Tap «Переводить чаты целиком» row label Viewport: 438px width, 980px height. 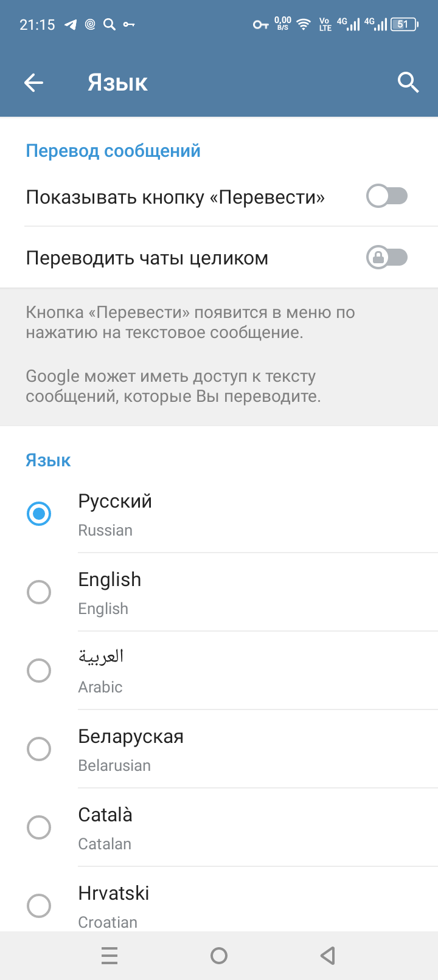coord(147,258)
